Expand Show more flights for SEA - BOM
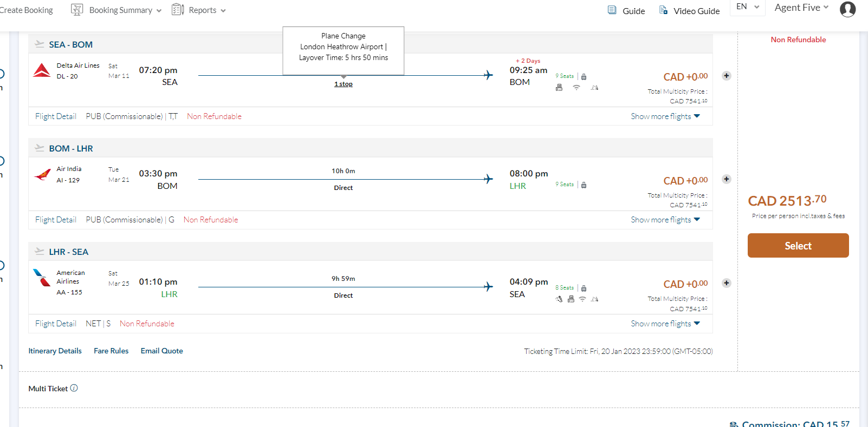868x427 pixels. pyautogui.click(x=665, y=116)
